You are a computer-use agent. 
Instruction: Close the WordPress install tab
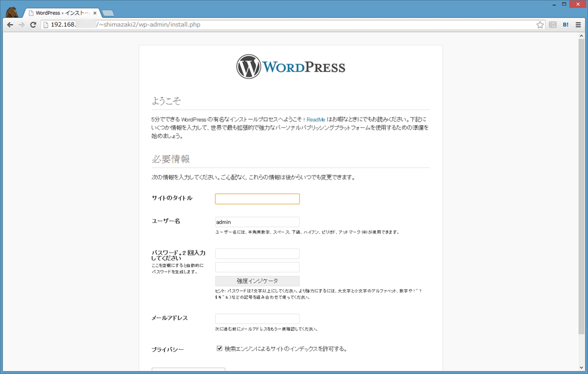point(95,13)
